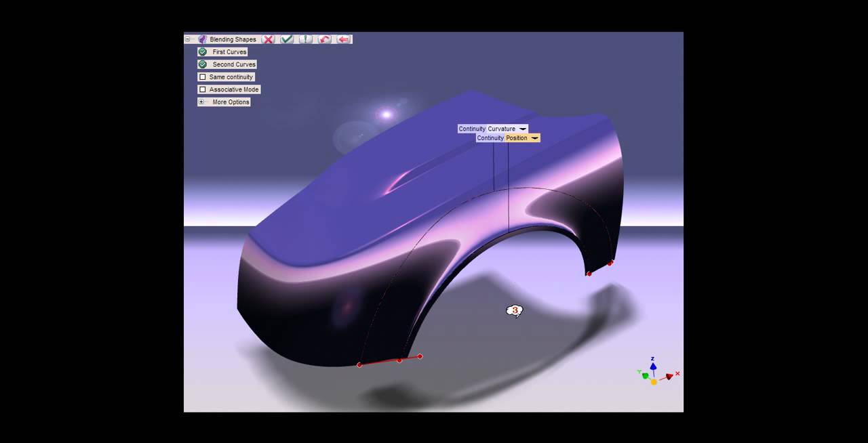Click the Blending Shapes tool icon

coord(202,39)
